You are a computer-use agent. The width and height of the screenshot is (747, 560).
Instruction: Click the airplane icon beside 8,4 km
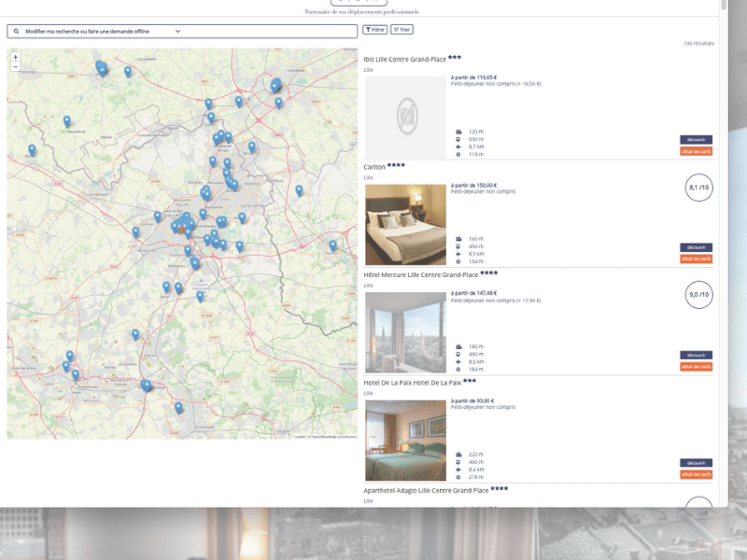(x=458, y=470)
